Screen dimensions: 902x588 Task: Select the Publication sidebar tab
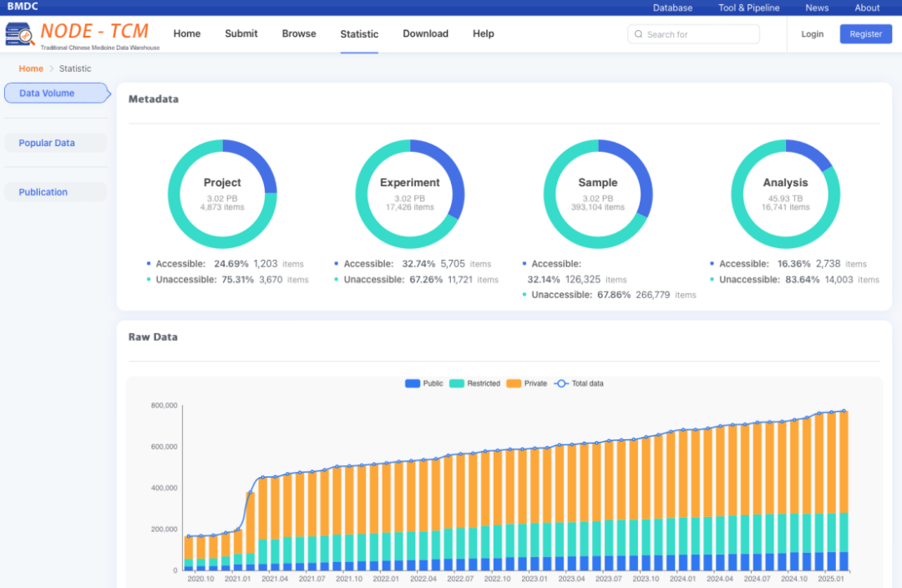56,192
